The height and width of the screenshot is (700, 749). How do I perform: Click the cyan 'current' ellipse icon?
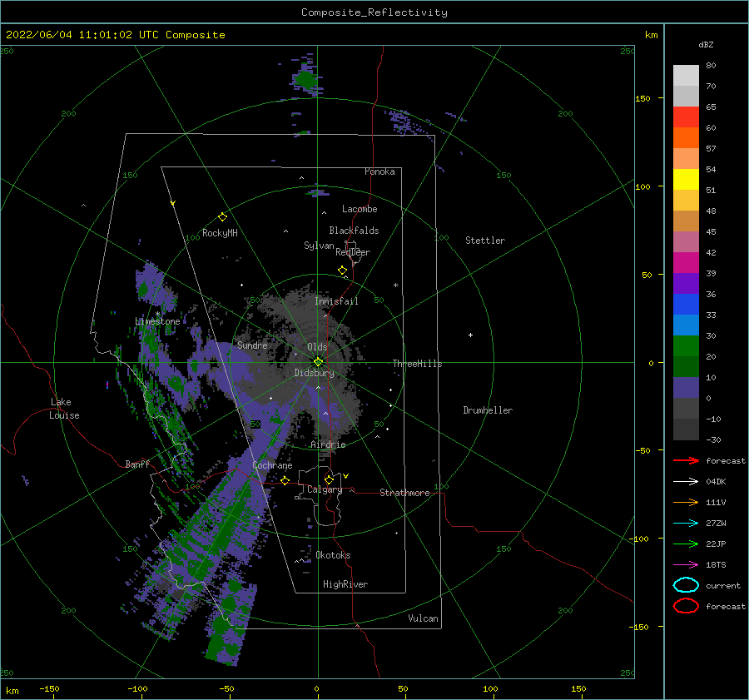click(686, 585)
